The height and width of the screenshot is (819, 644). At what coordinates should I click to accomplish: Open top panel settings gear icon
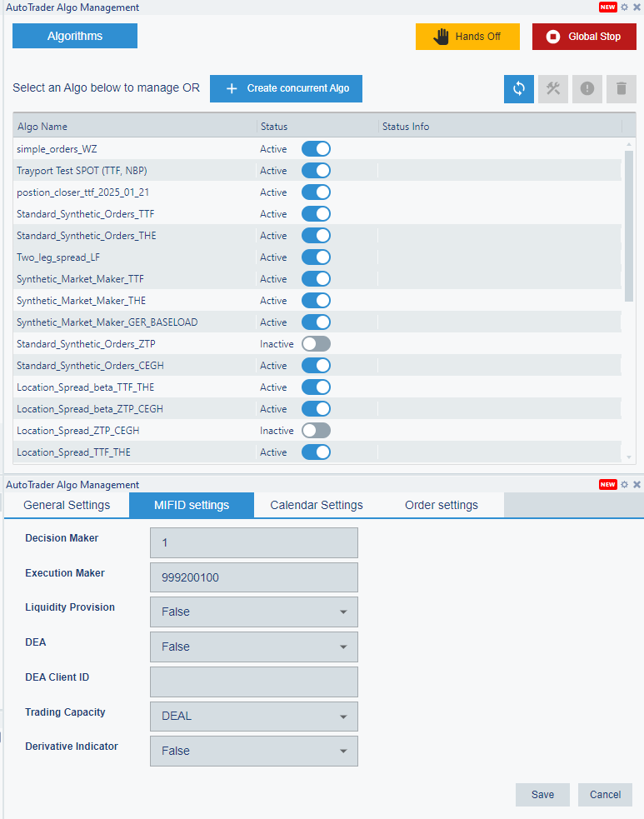(x=625, y=7)
